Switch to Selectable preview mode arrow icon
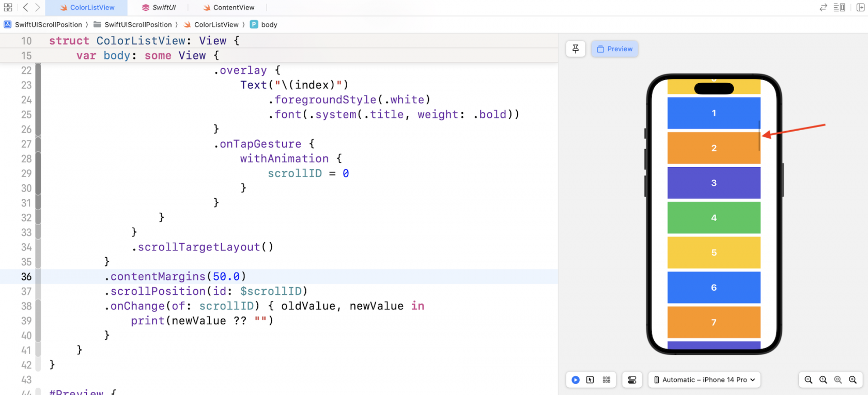Viewport: 868px width, 395px height. point(590,380)
